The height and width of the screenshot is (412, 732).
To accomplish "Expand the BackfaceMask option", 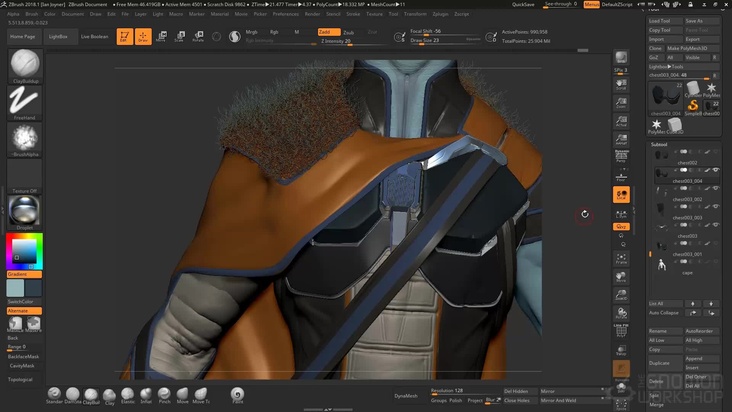I will [x=23, y=356].
